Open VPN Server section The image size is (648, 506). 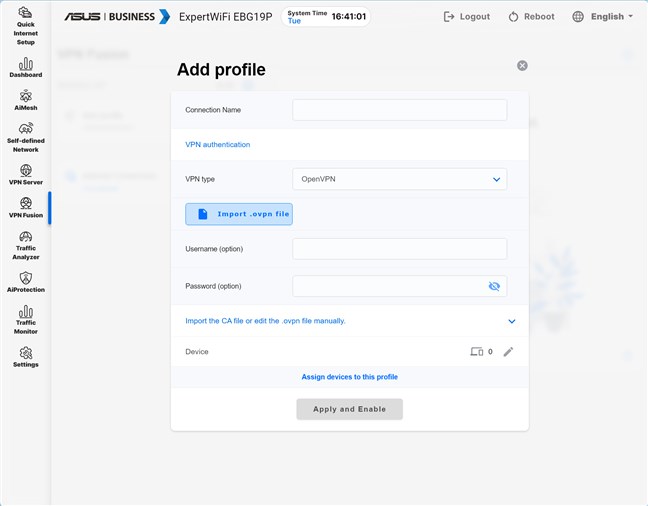[26, 174]
